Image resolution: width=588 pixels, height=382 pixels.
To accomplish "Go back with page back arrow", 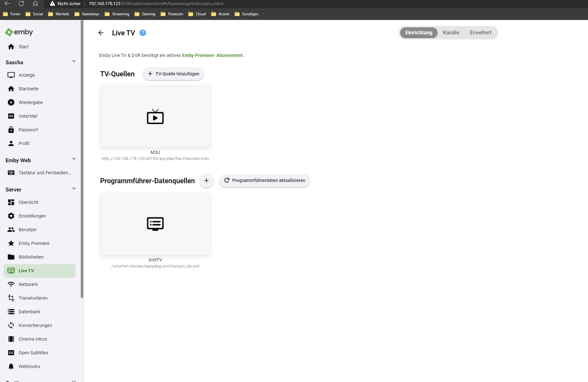I will pyautogui.click(x=101, y=33).
